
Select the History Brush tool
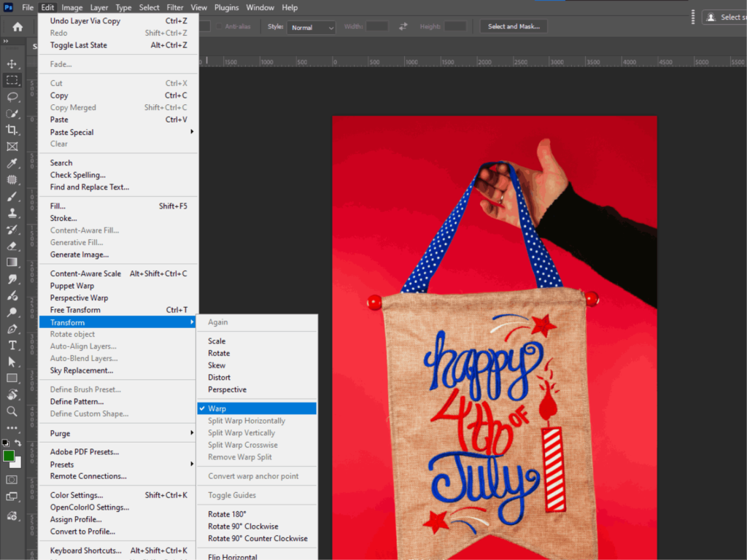[x=12, y=230]
